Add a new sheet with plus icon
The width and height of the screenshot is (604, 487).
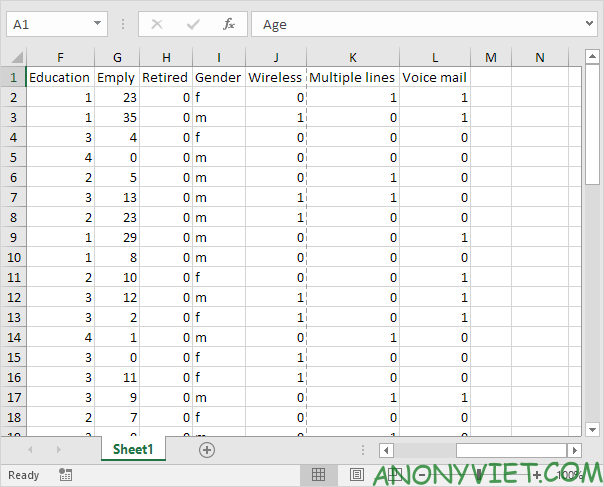(207, 450)
